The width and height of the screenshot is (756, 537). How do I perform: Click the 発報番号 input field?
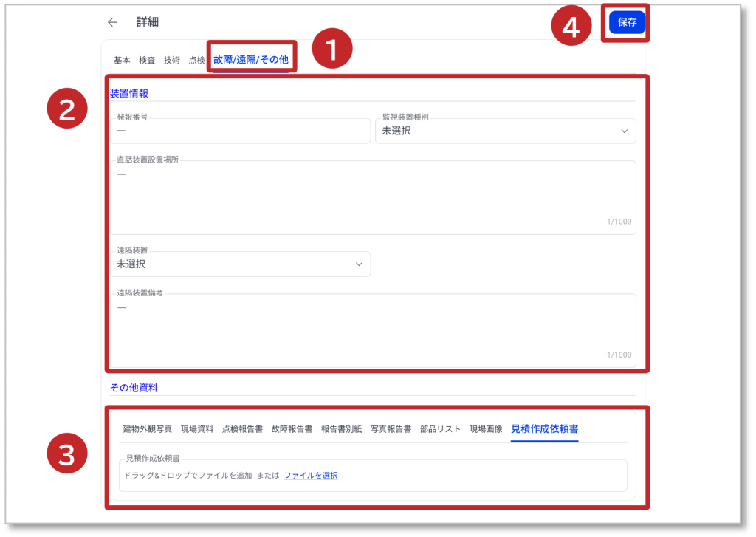[240, 131]
